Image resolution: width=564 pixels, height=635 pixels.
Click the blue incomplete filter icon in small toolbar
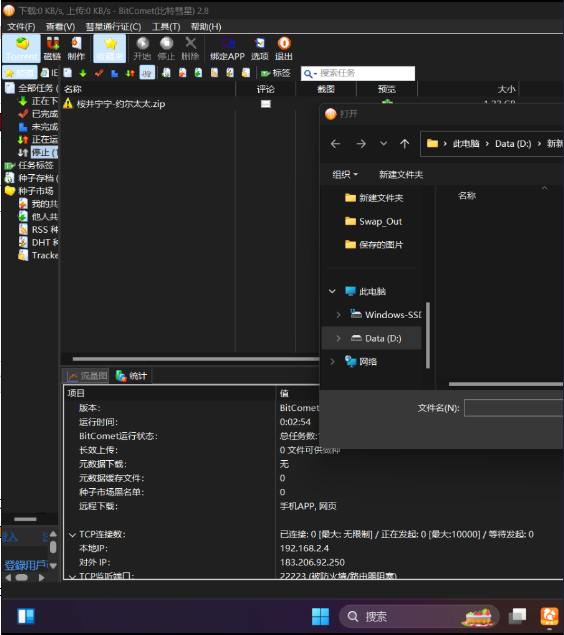coord(115,73)
